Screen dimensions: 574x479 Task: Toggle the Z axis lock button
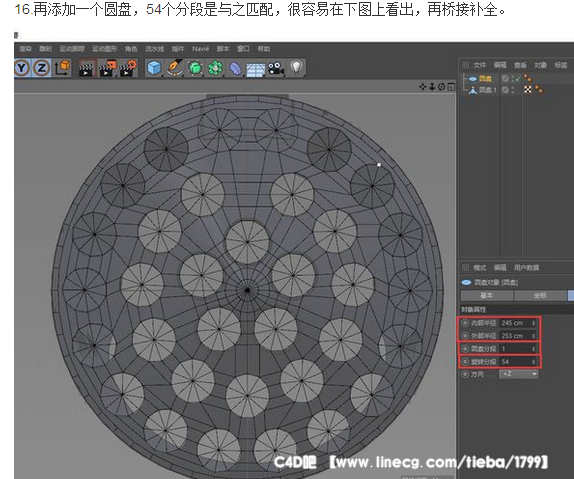click(42, 68)
